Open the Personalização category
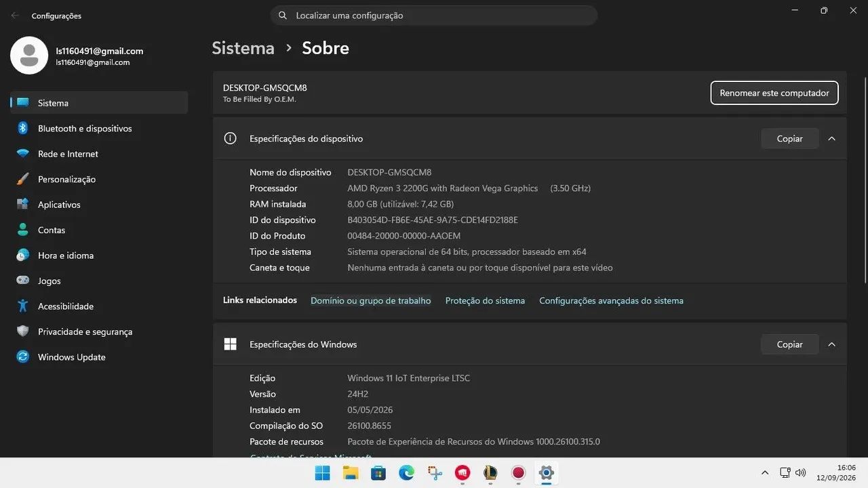This screenshot has height=488, width=868. tap(99, 179)
